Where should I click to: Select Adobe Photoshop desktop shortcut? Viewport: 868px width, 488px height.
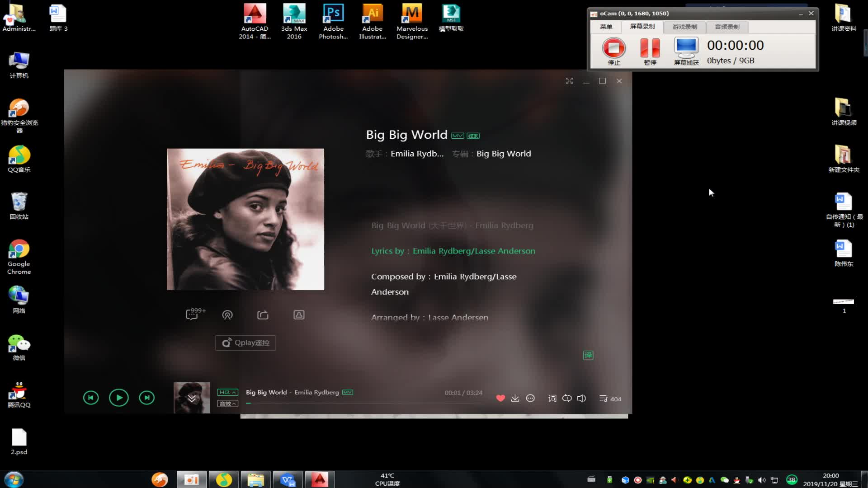(x=333, y=21)
